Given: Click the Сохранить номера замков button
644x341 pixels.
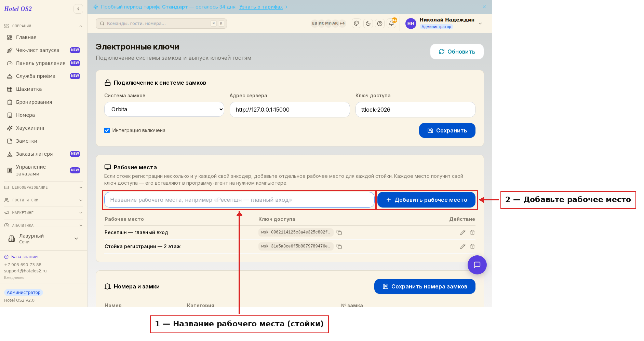Looking at the screenshot, I should tap(425, 286).
